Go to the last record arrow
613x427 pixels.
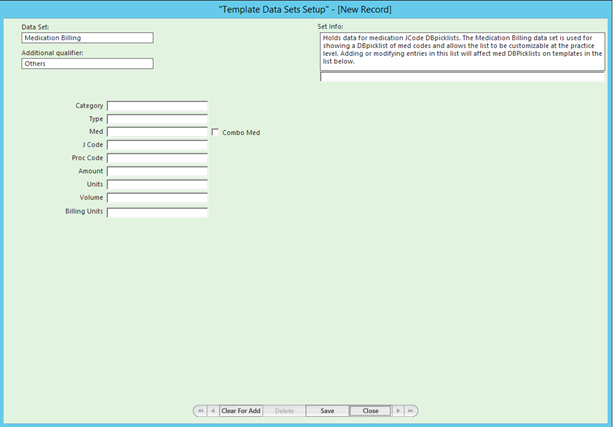click(x=410, y=411)
